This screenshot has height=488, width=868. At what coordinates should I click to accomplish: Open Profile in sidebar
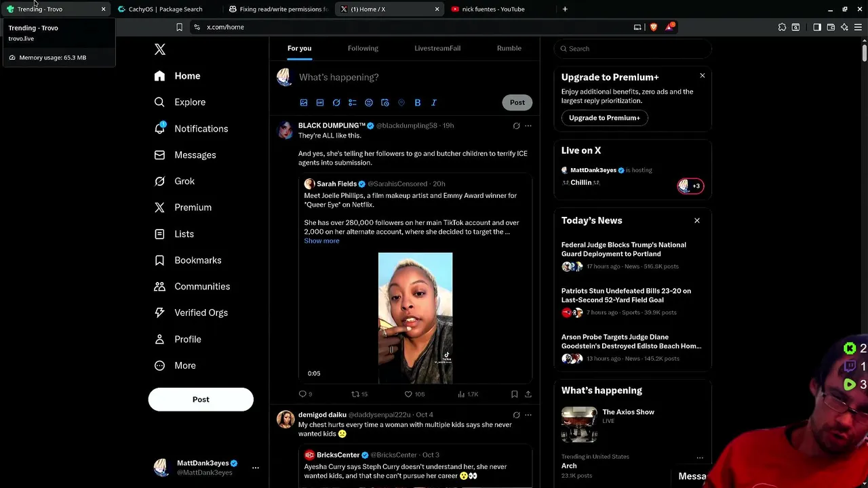178,340
